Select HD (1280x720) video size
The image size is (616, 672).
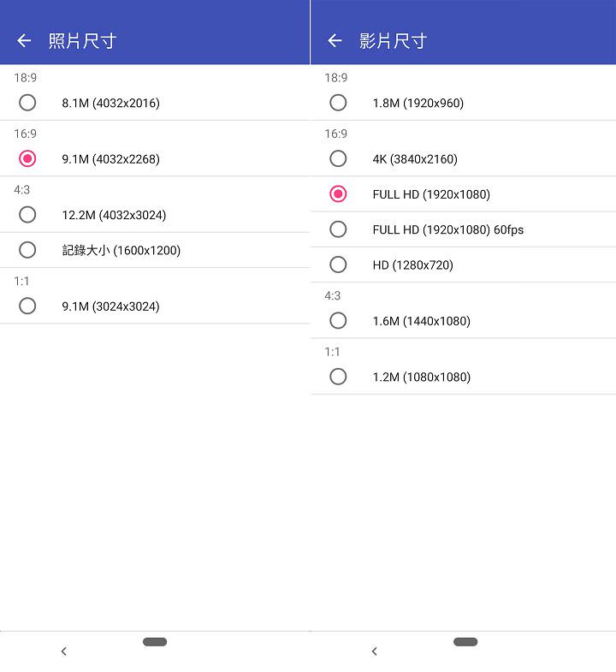point(338,265)
